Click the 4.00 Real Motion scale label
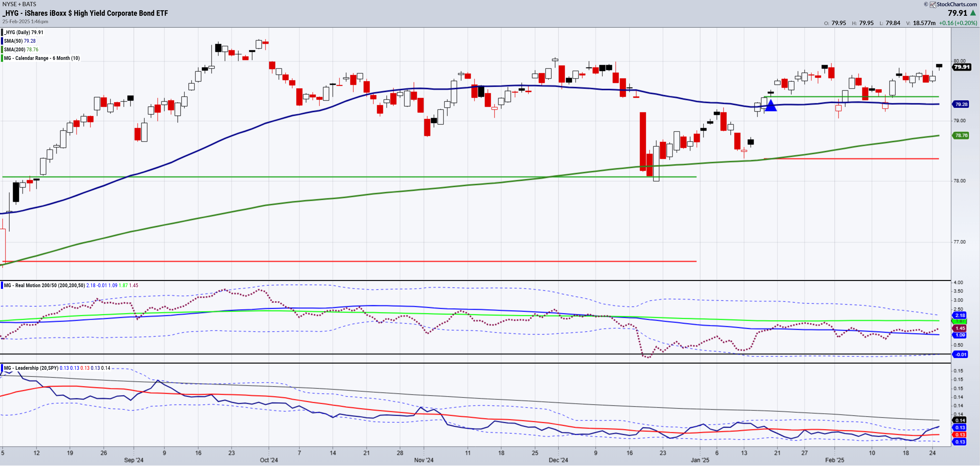This screenshot has height=466, width=980. pyautogui.click(x=958, y=282)
